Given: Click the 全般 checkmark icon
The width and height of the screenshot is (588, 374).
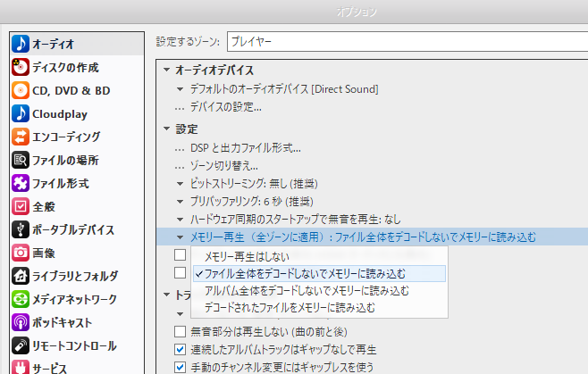Looking at the screenshot, I should (x=21, y=206).
